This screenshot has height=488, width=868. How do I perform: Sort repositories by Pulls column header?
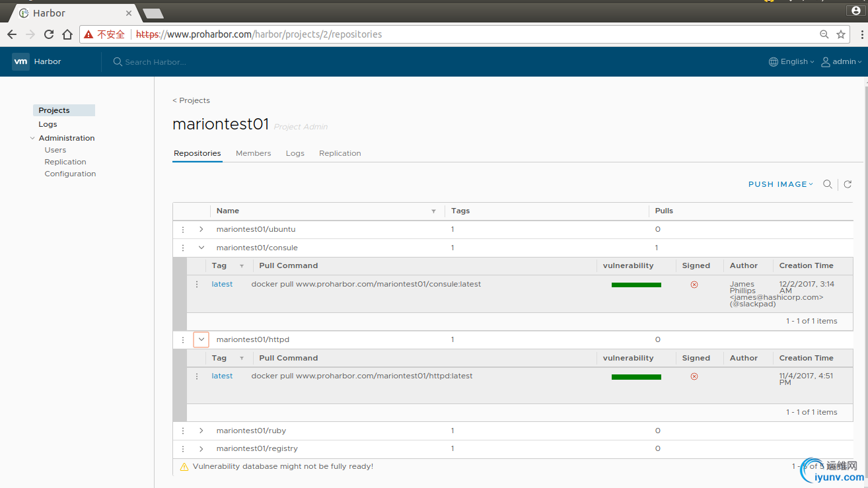[x=664, y=211]
